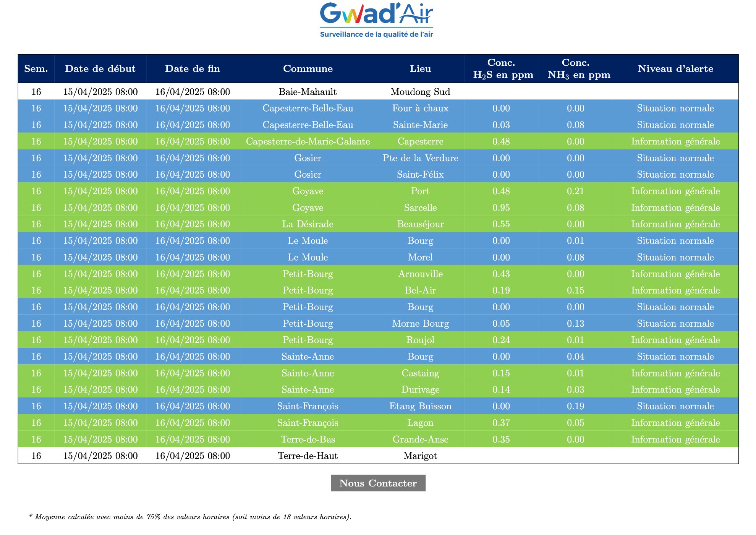Image resolution: width=756 pixels, height=535 pixels.
Task: Click the Niveau d'alerte column header
Action: (x=675, y=69)
